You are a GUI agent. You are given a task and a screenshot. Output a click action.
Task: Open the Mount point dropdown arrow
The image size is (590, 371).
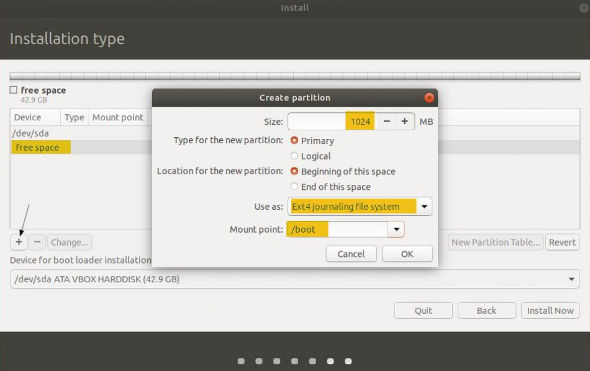pyautogui.click(x=396, y=229)
